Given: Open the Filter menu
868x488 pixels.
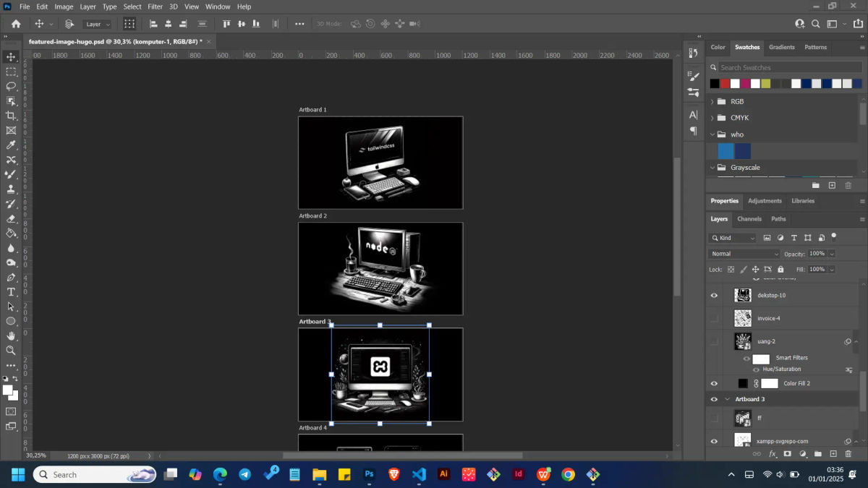Looking at the screenshot, I should [x=156, y=7].
